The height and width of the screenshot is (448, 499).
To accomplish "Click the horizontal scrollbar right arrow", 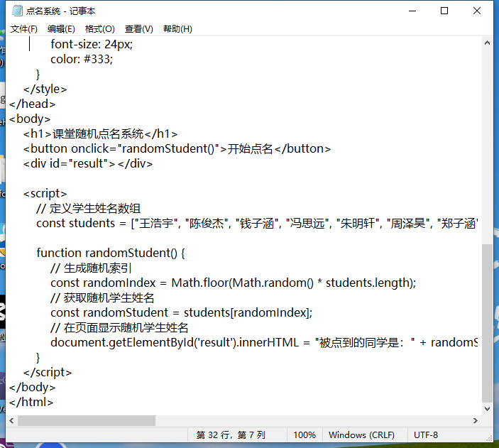I will point(475,420).
